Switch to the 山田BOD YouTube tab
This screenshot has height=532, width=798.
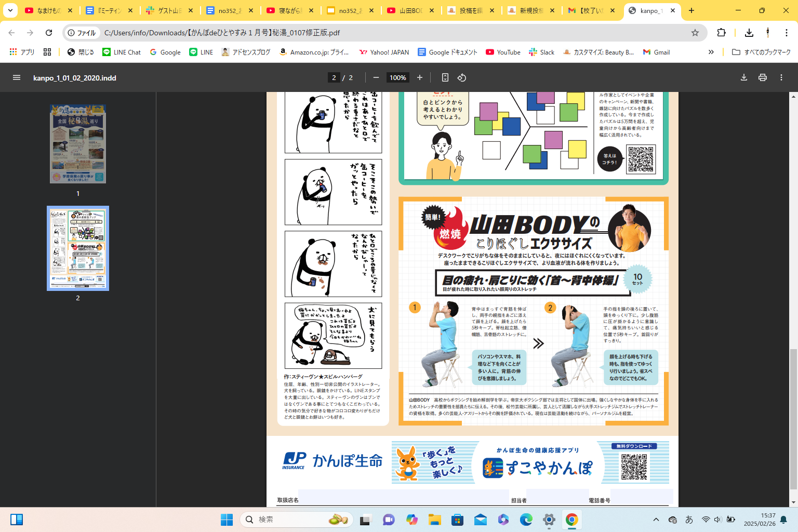pos(410,10)
